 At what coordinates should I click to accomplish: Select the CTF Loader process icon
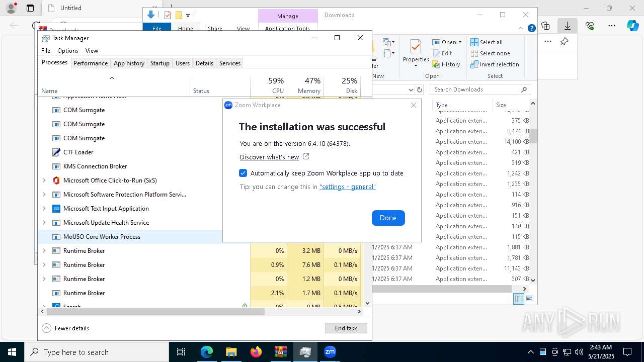click(x=56, y=152)
